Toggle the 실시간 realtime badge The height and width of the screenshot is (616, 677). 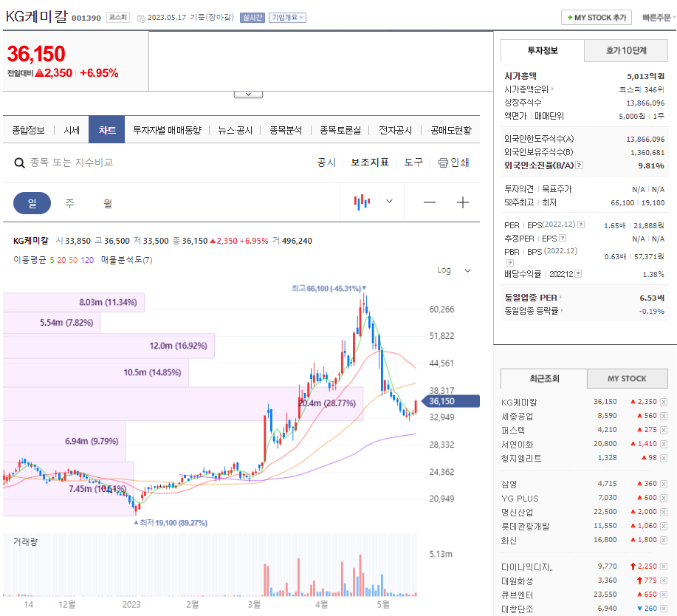[252, 18]
